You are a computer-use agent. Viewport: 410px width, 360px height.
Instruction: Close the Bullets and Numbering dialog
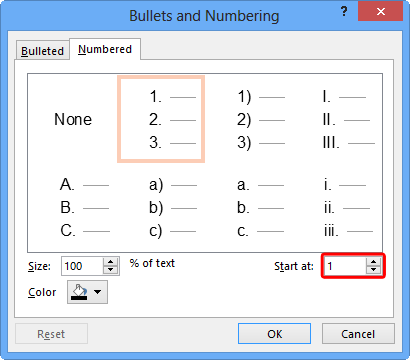point(380,12)
